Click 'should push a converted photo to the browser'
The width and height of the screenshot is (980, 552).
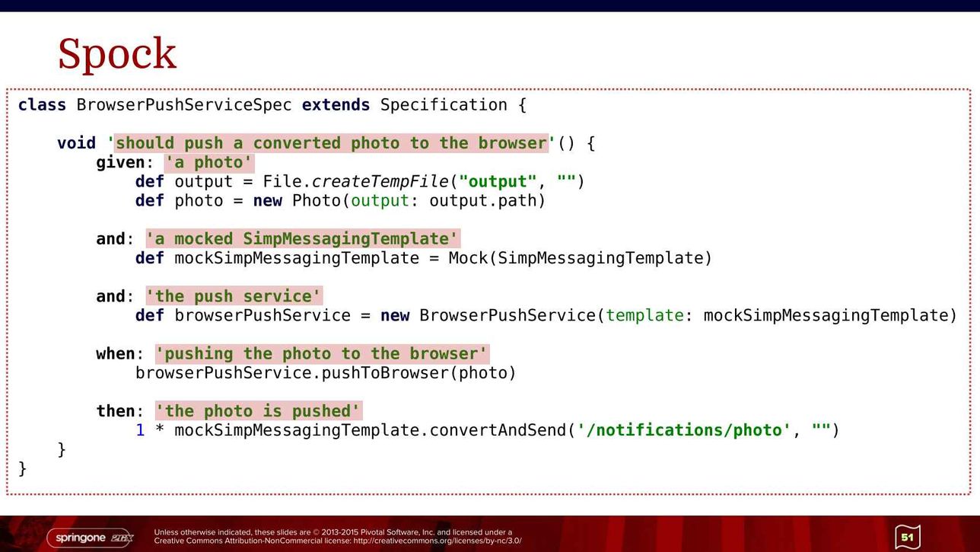click(x=332, y=143)
